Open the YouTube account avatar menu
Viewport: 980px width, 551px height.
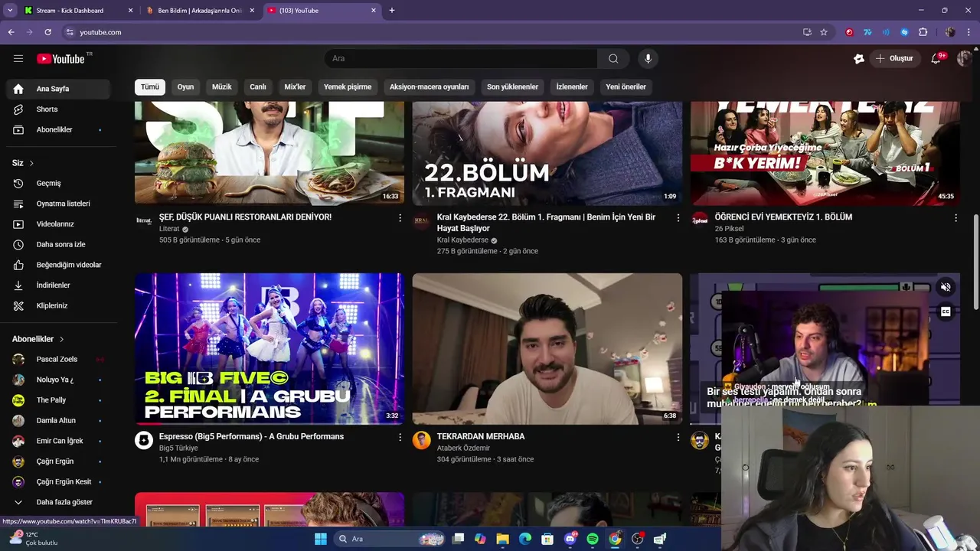pyautogui.click(x=964, y=59)
